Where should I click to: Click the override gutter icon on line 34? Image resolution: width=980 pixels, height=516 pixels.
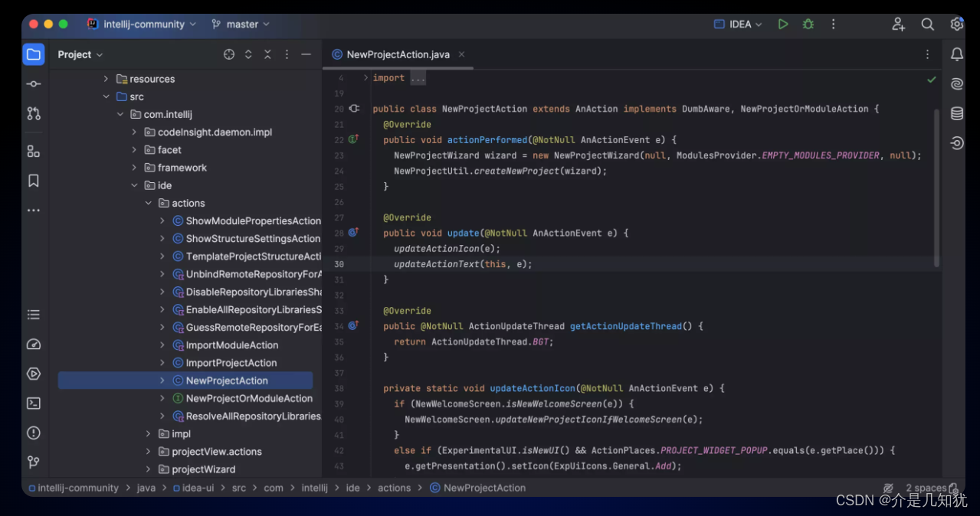[x=354, y=325]
